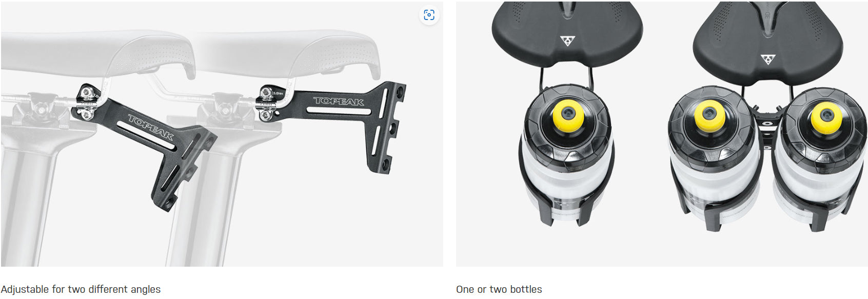Screen dimensions: 868x299
Task: Open the one or two bottles image
Action: pyautogui.click(x=662, y=134)
